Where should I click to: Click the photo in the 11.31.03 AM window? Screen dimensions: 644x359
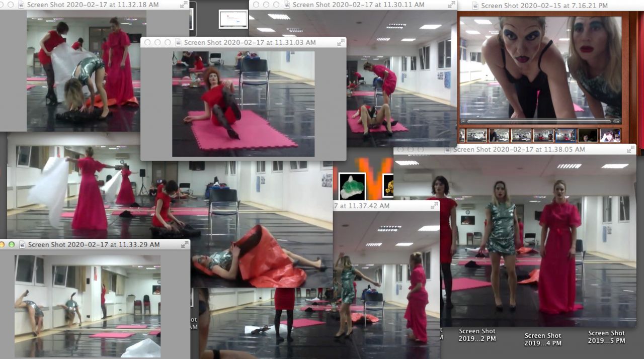click(243, 104)
